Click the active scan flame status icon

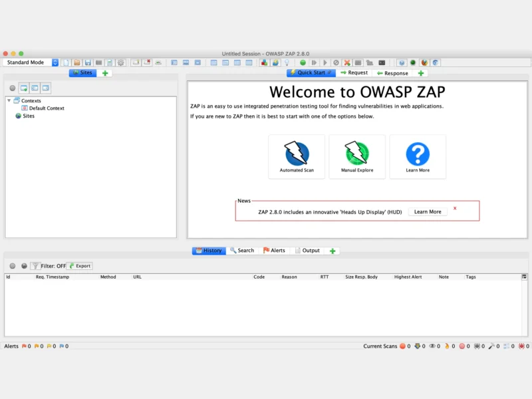[447, 346]
